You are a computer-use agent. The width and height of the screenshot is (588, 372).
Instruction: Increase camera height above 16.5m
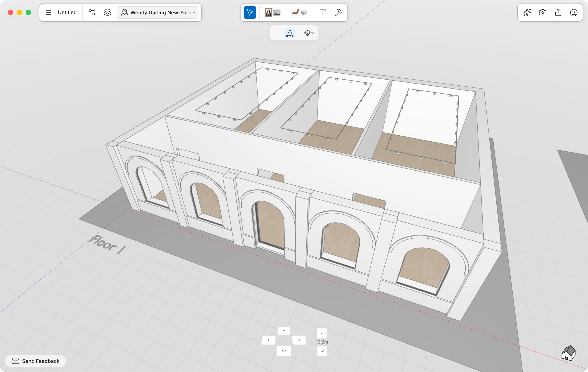coord(322,333)
